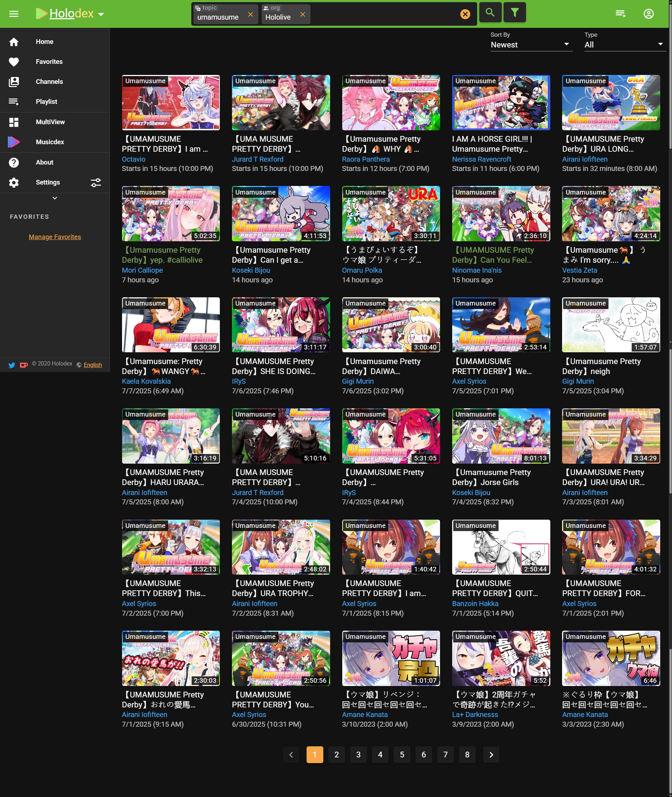Click the Holodex logo play icon
Viewport: 672px width, 797px height.
click(x=41, y=13)
